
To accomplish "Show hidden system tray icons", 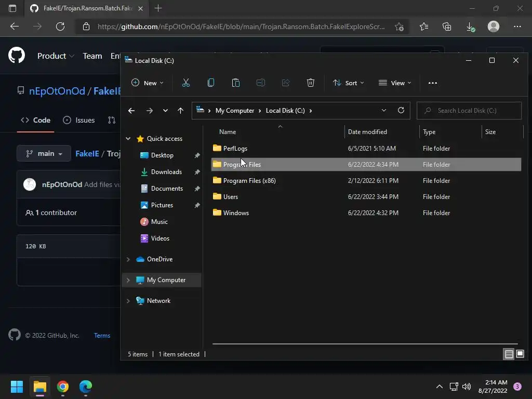I will click(x=440, y=387).
